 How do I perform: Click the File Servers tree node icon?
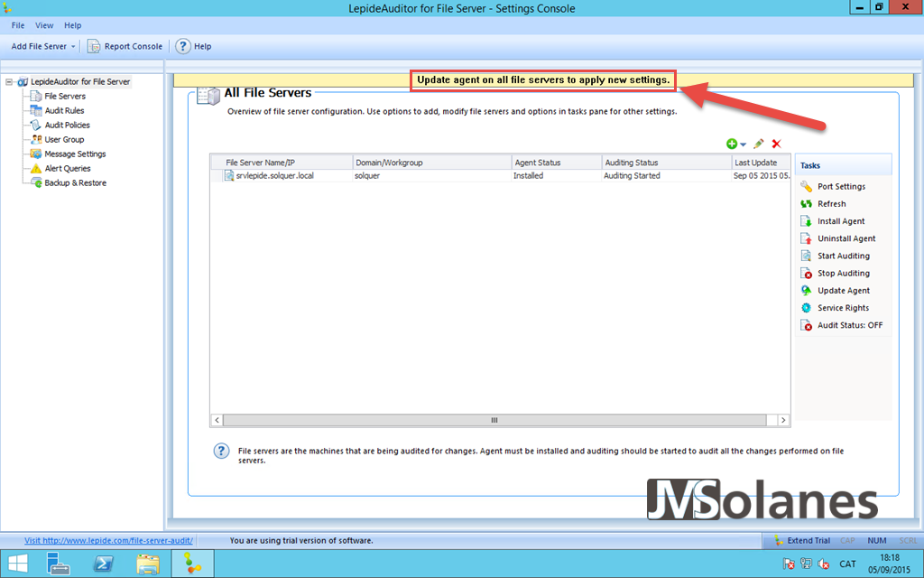36,96
